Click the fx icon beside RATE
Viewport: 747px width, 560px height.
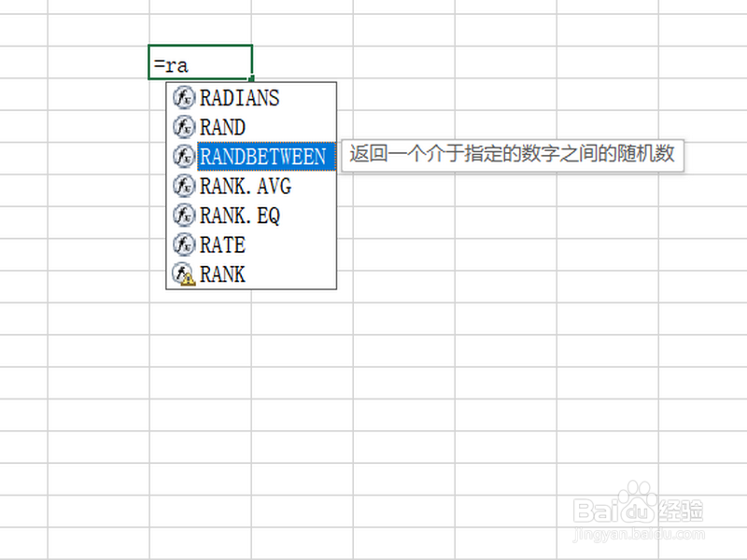click(184, 245)
